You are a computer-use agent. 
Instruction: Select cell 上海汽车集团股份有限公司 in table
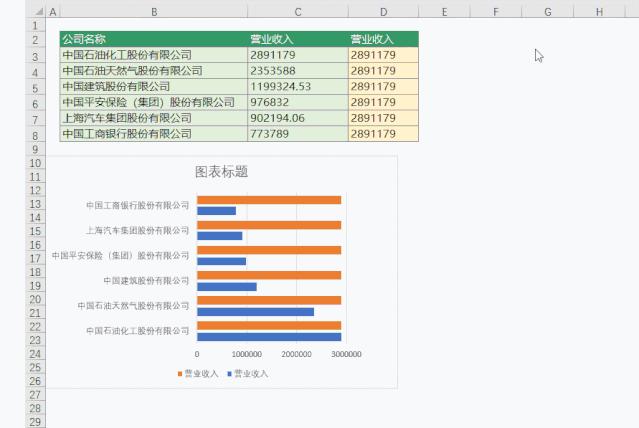[x=154, y=118]
